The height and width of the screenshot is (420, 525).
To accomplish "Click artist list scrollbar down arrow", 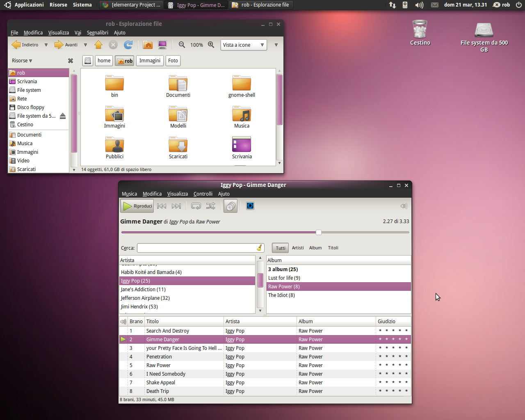I will tap(260, 310).
